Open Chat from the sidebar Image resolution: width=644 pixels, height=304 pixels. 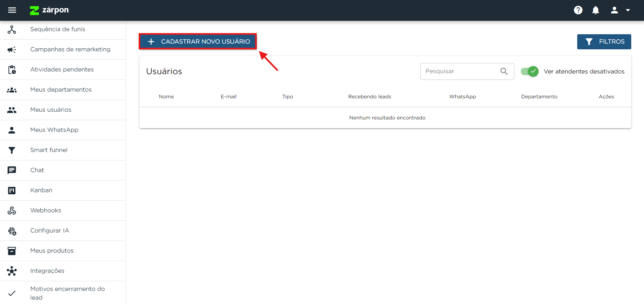click(x=37, y=170)
